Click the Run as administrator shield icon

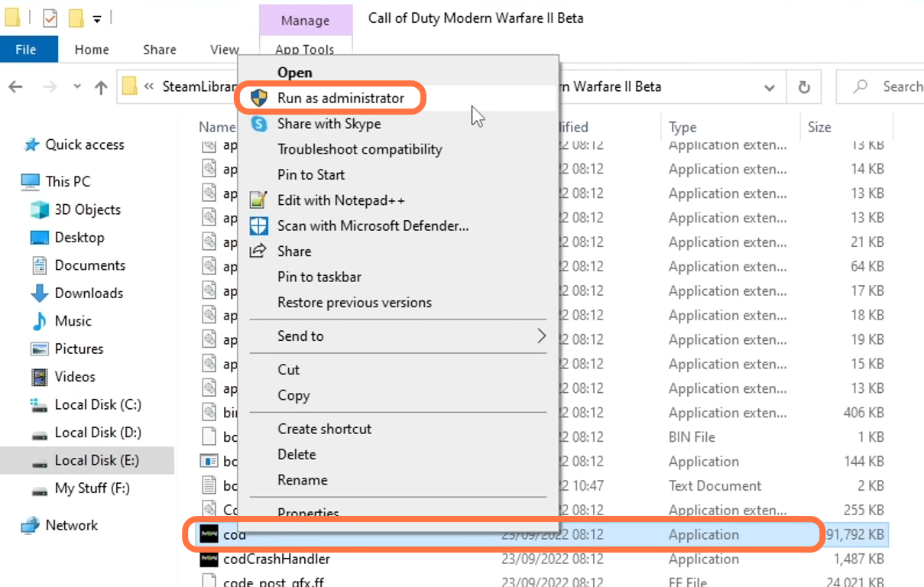(x=260, y=98)
